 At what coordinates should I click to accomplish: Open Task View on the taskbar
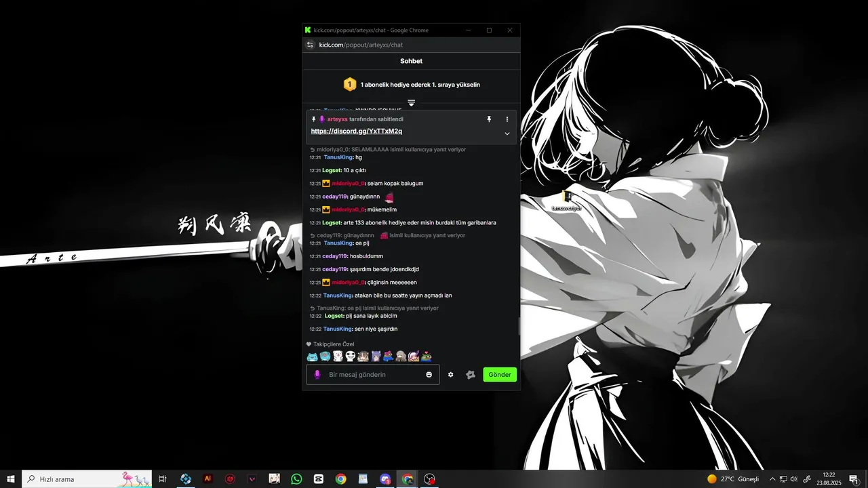[163, 479]
